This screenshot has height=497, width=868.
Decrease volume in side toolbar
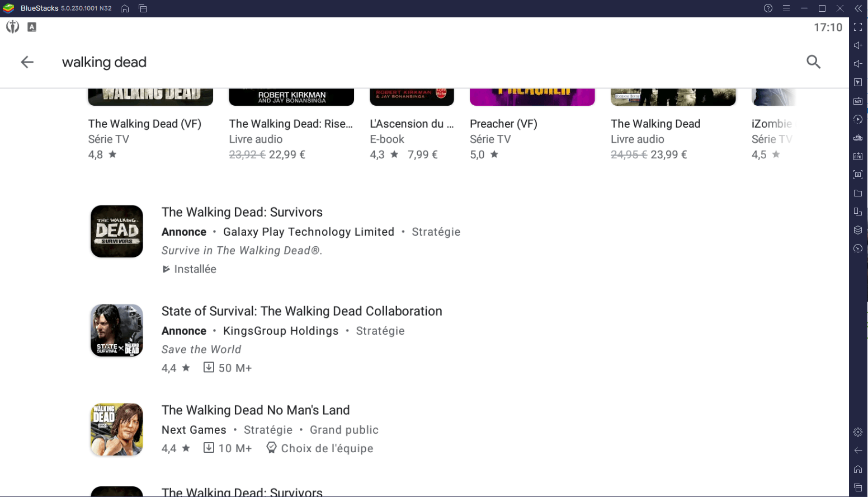(858, 64)
